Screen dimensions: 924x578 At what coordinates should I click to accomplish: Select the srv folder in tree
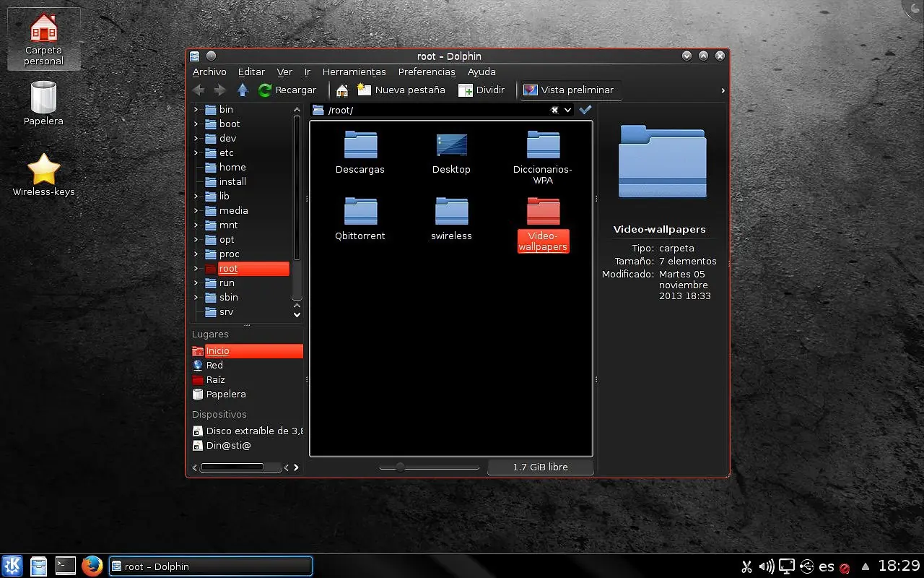[226, 312]
